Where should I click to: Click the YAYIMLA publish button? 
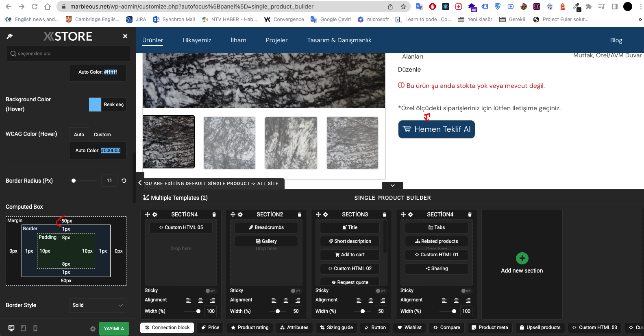click(114, 329)
